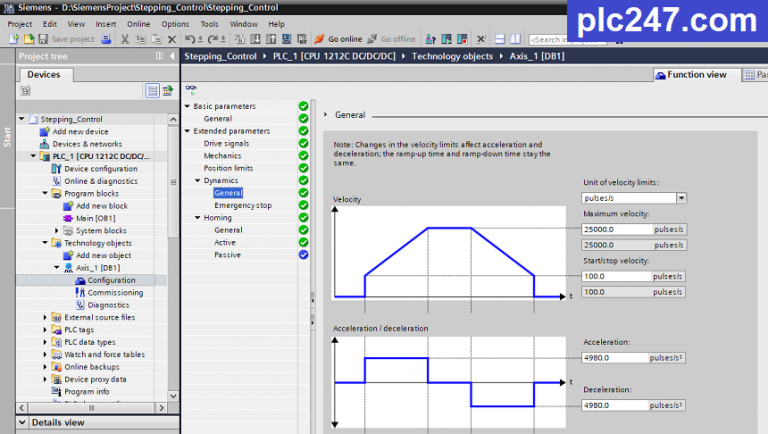Open Commissioning under Axis_1
The image size is (768, 434).
[x=115, y=292]
